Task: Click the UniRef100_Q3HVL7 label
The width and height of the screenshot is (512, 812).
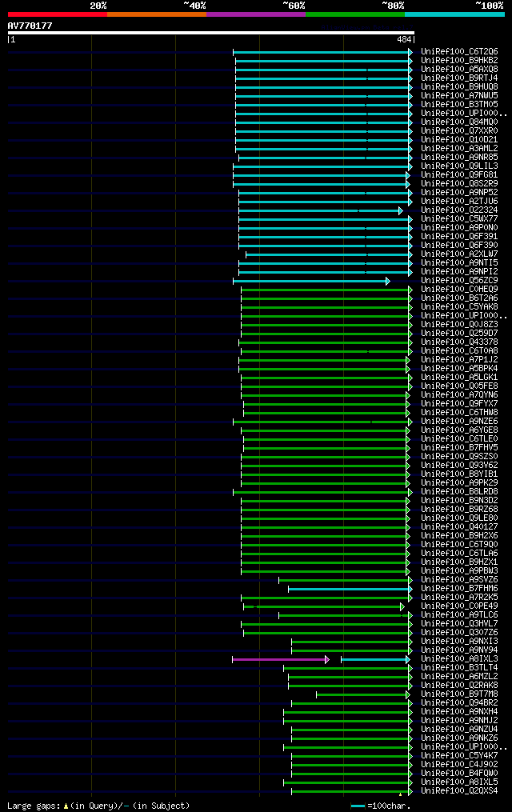Action: [x=459, y=624]
